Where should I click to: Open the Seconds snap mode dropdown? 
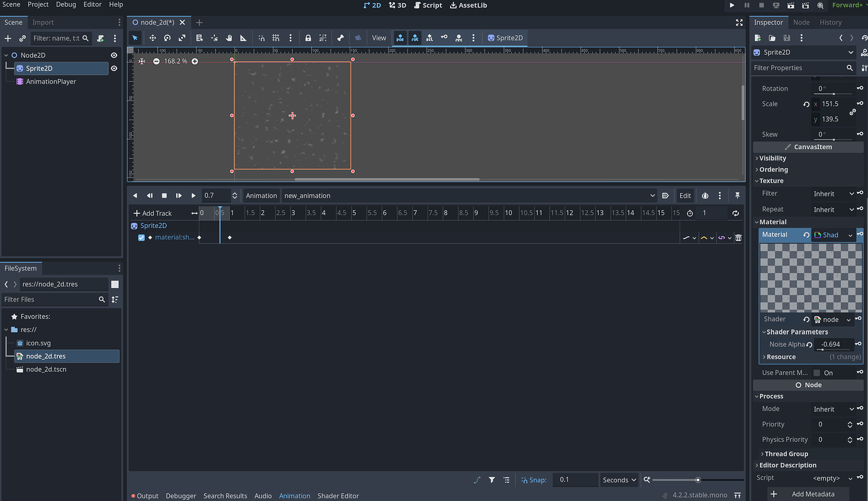pos(618,480)
